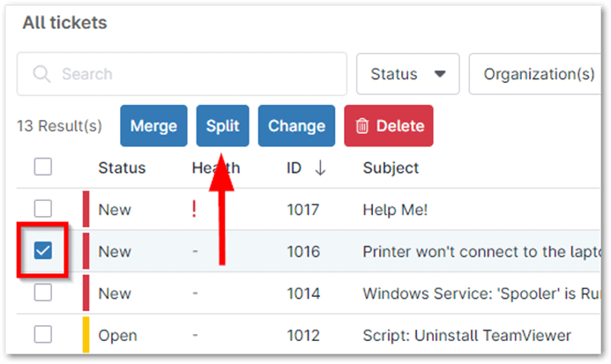611x364 pixels.
Task: Click the trash icon on Delete
Action: [362, 126]
